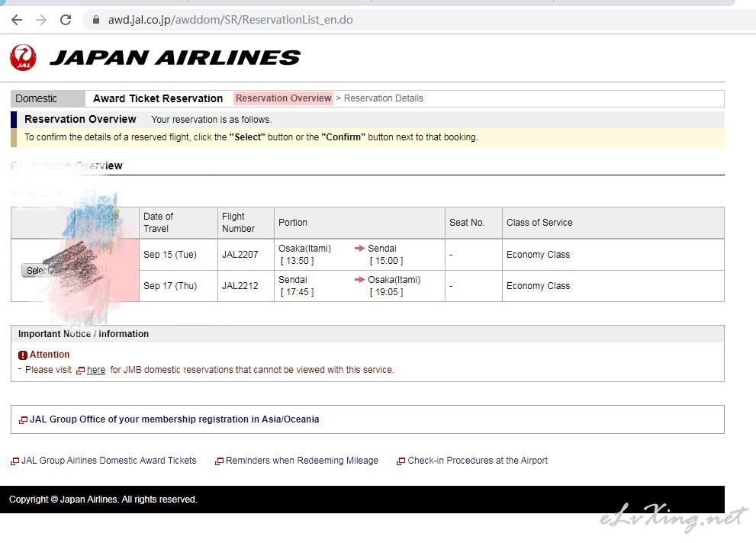Click flight number JAL2207
Screen dimensions: 756x543
240,255
